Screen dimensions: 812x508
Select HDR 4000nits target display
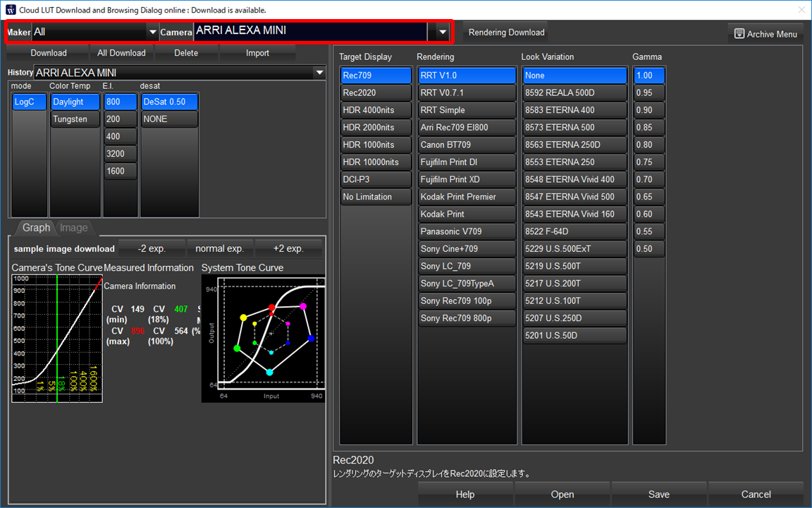coord(376,110)
